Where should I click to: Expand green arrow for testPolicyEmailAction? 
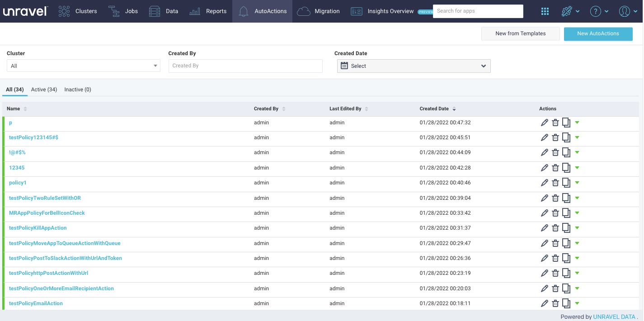pos(577,303)
